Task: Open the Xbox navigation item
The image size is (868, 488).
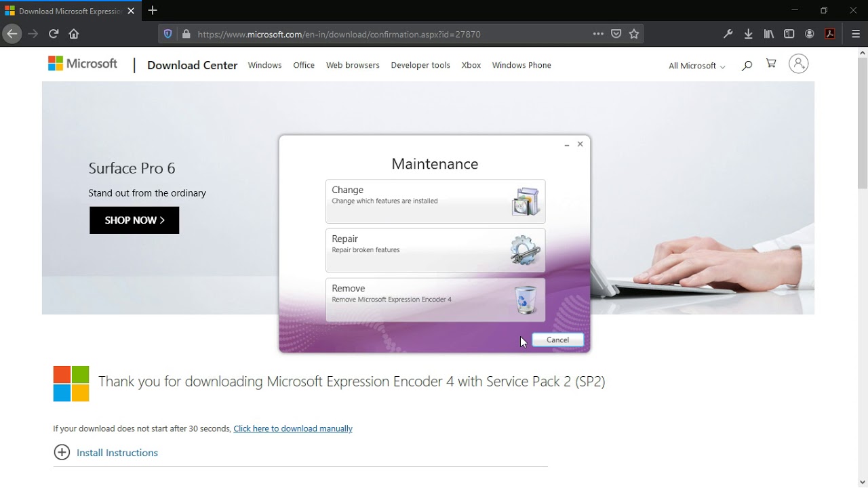Action: click(471, 65)
